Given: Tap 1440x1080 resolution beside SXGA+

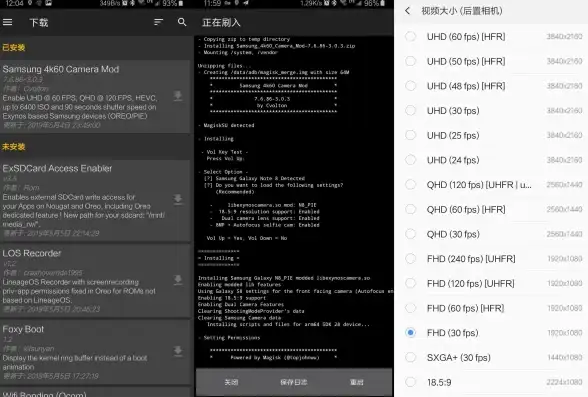Looking at the screenshot, I should (564, 358).
